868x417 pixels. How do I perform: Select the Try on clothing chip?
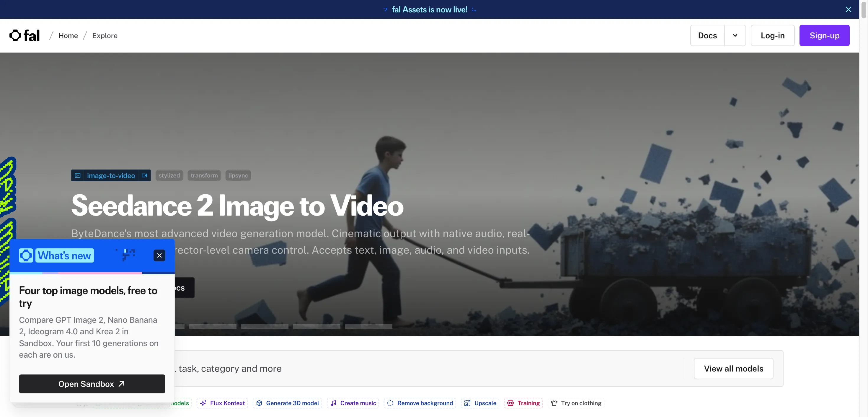576,403
